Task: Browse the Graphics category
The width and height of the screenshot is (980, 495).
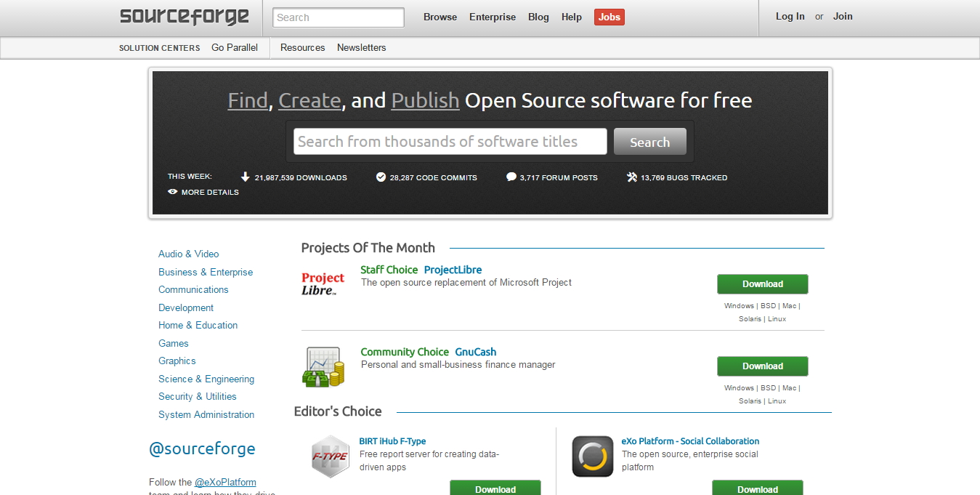Action: (x=177, y=361)
